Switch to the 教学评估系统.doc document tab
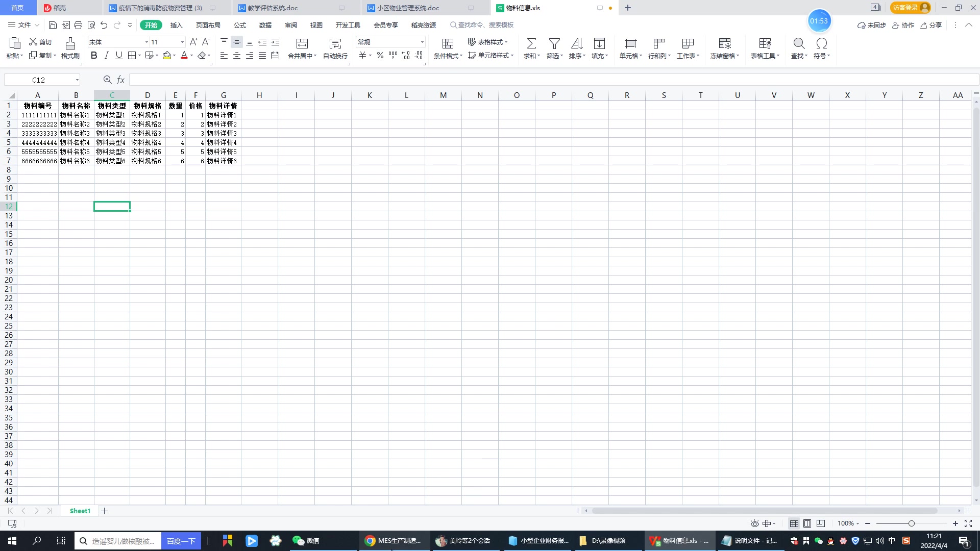Image resolution: width=980 pixels, height=551 pixels. click(273, 8)
